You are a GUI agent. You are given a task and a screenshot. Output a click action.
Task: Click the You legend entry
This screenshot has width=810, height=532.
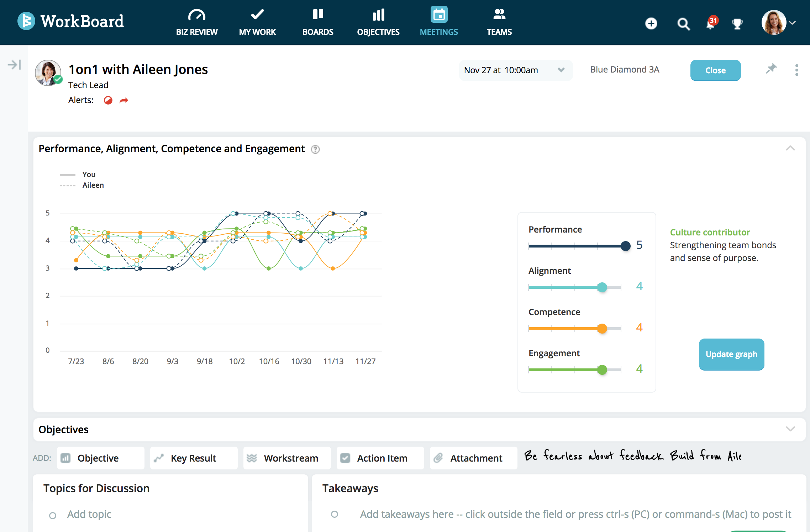tap(78, 175)
